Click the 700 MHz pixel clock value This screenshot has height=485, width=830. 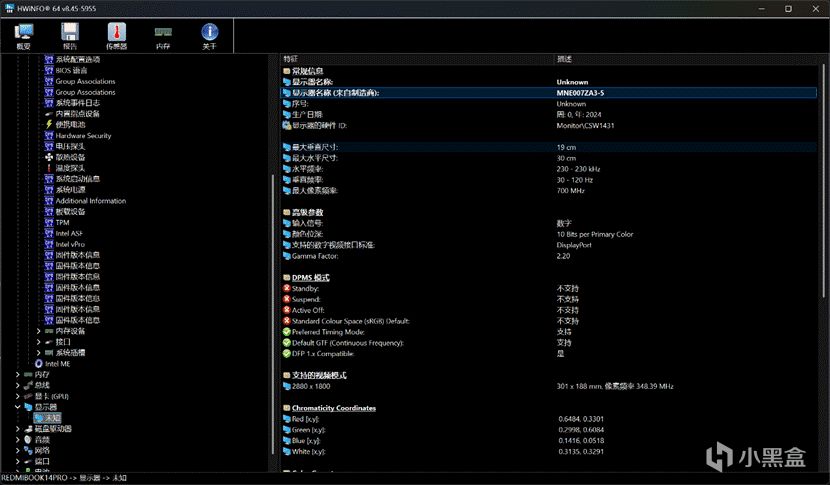coord(571,191)
